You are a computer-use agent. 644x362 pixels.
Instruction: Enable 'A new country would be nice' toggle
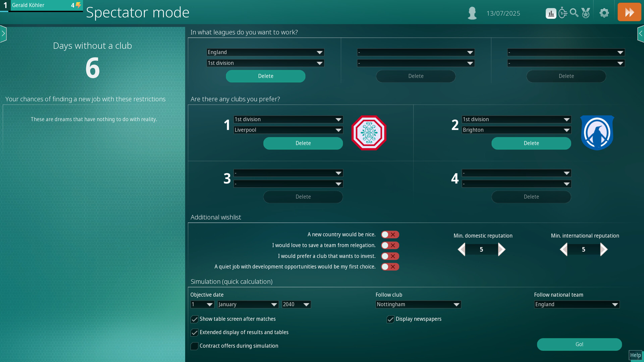coord(390,235)
